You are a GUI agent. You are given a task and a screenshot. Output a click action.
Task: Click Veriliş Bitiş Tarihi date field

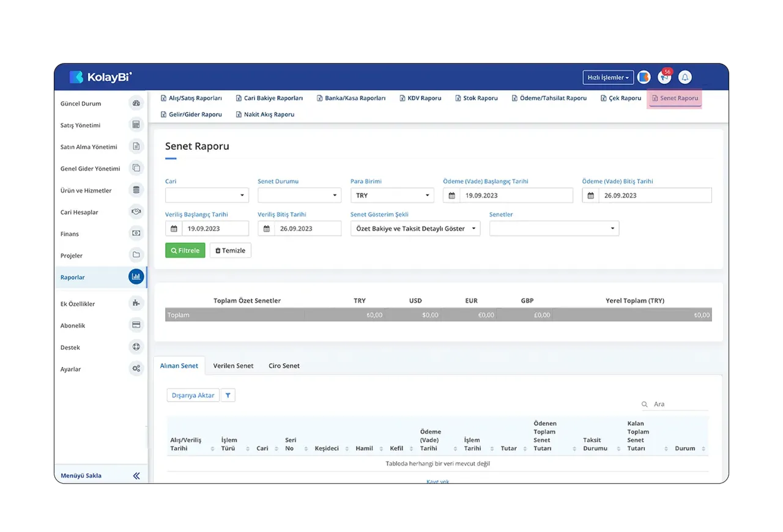point(299,228)
